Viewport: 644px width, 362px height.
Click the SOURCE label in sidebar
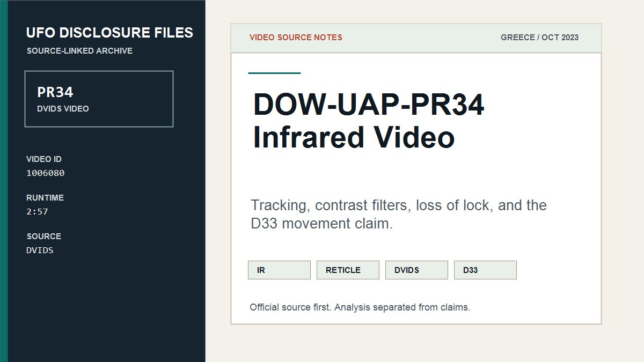tap(43, 237)
